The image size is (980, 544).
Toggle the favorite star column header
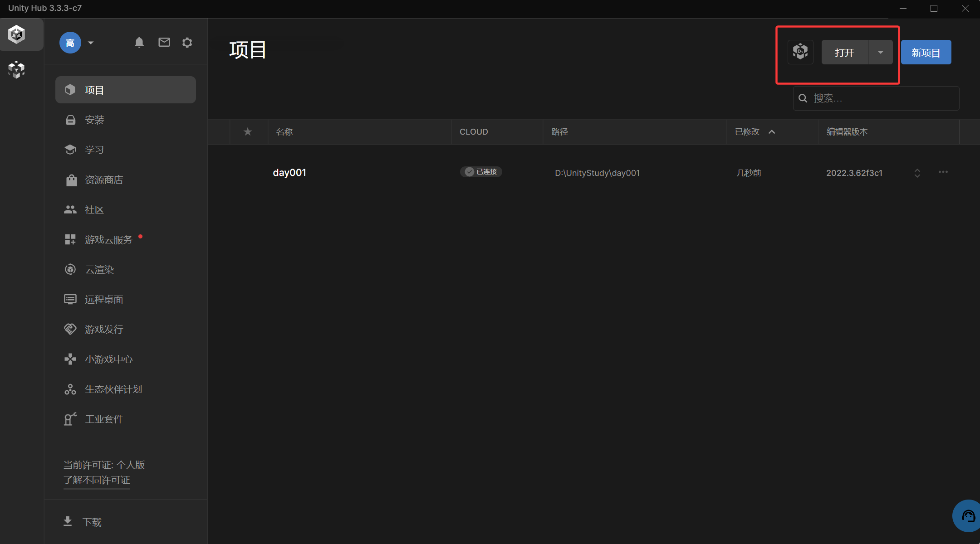pos(247,132)
